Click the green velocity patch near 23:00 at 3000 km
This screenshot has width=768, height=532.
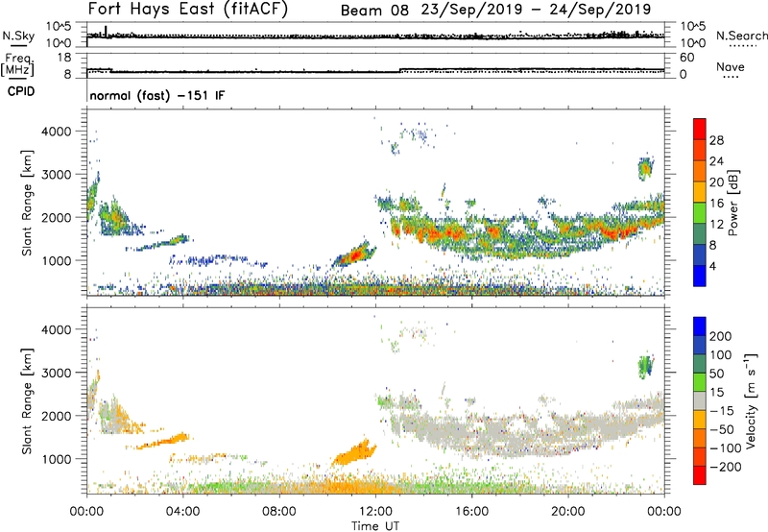[645, 367]
